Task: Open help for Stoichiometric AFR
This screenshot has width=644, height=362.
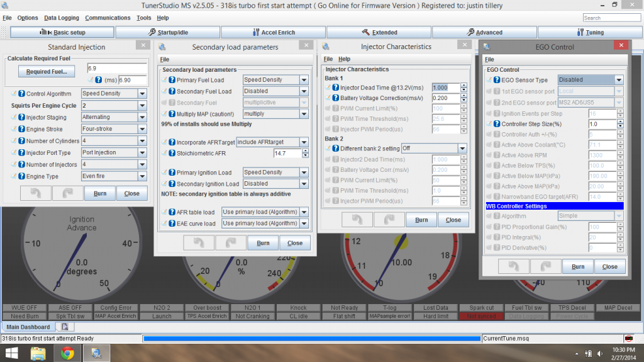Action: 172,153
